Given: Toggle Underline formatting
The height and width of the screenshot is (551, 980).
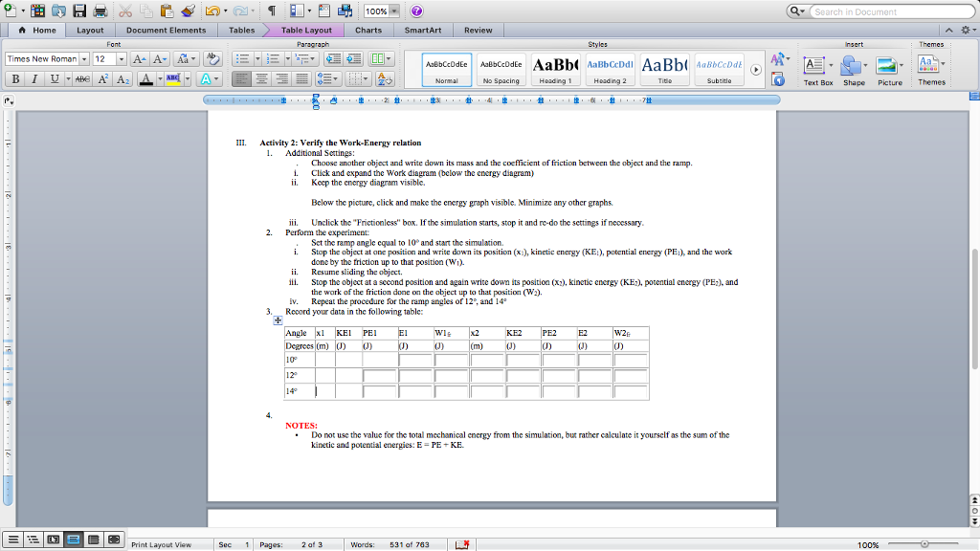Looking at the screenshot, I should 55,78.
